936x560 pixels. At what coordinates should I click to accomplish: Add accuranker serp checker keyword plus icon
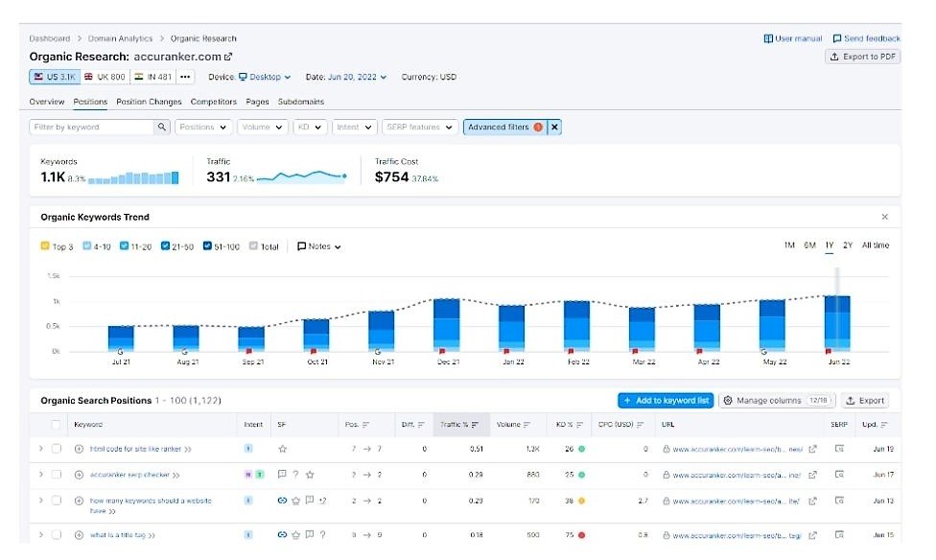pos(79,475)
